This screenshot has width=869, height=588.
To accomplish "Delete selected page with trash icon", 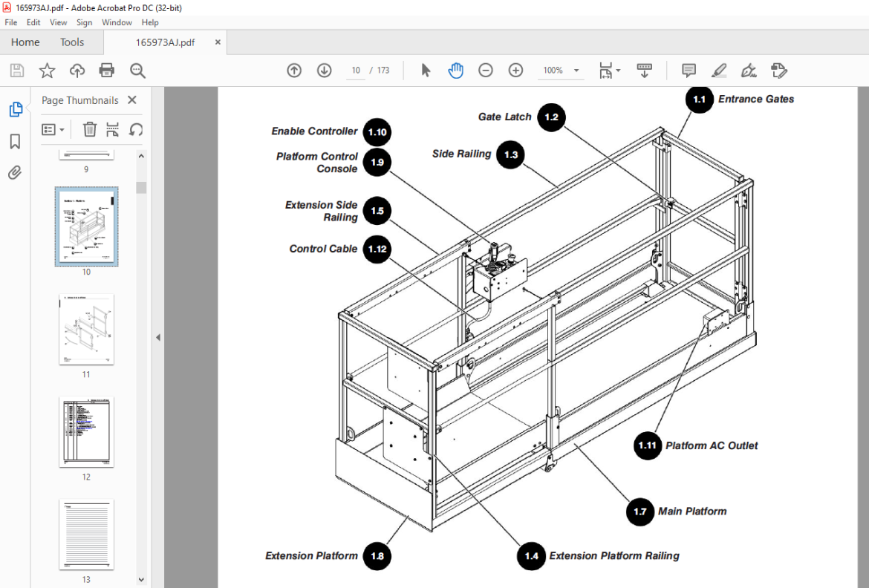I will pos(90,129).
